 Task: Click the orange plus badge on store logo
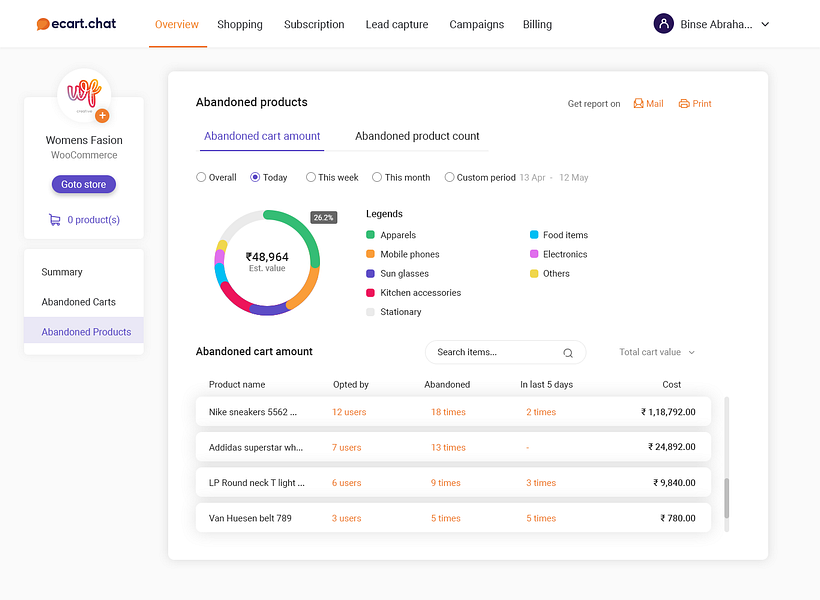(102, 116)
